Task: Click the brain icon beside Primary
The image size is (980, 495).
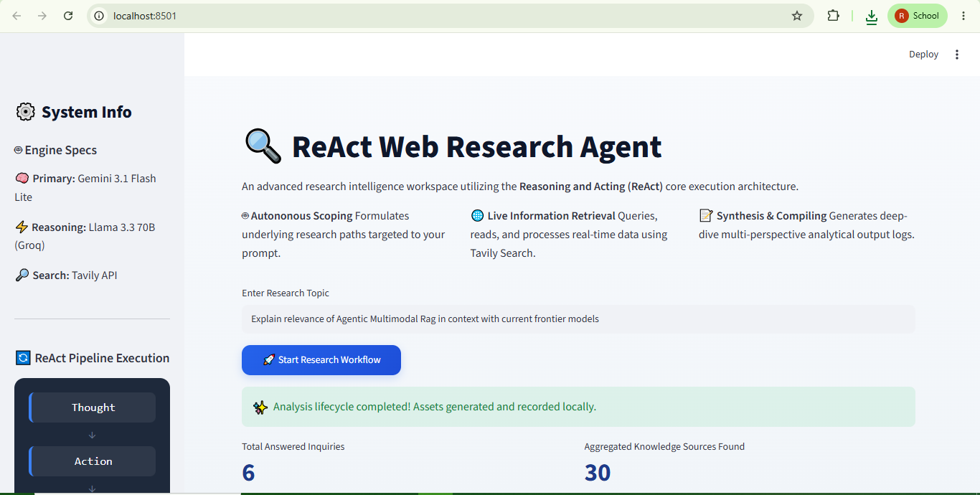Action: pos(22,179)
